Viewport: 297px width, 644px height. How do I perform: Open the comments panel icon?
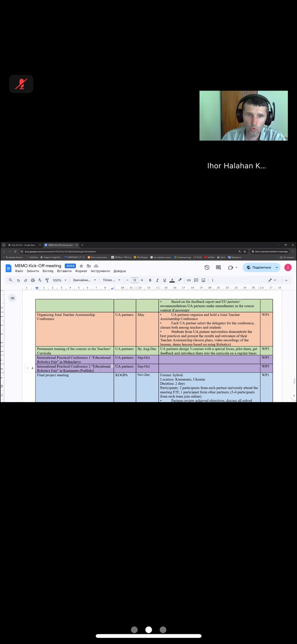(219, 267)
